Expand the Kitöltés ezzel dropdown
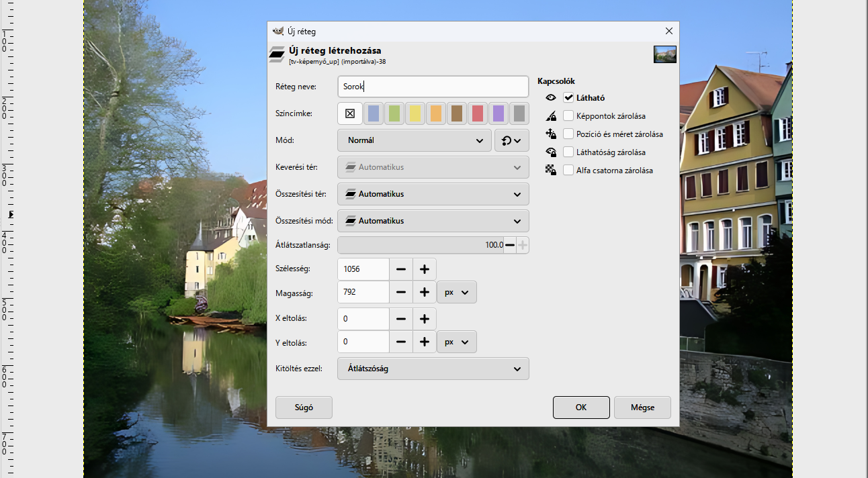Image resolution: width=868 pixels, height=478 pixels. pos(433,369)
